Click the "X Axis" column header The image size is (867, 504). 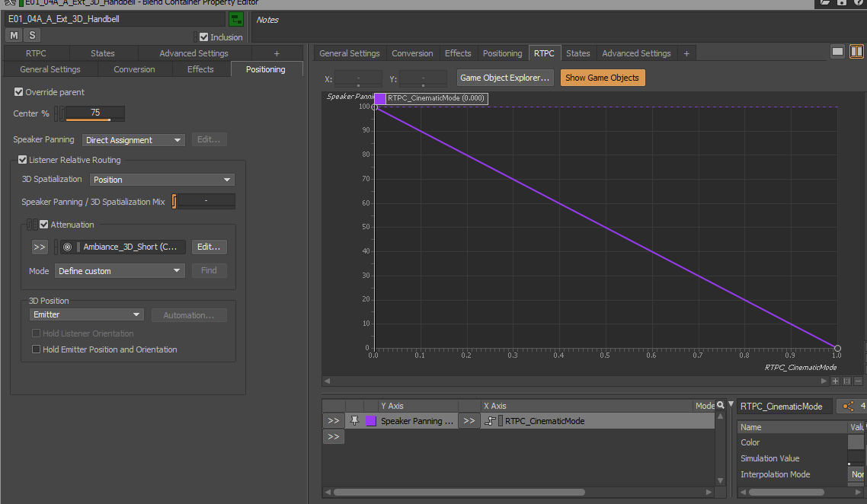tap(495, 406)
